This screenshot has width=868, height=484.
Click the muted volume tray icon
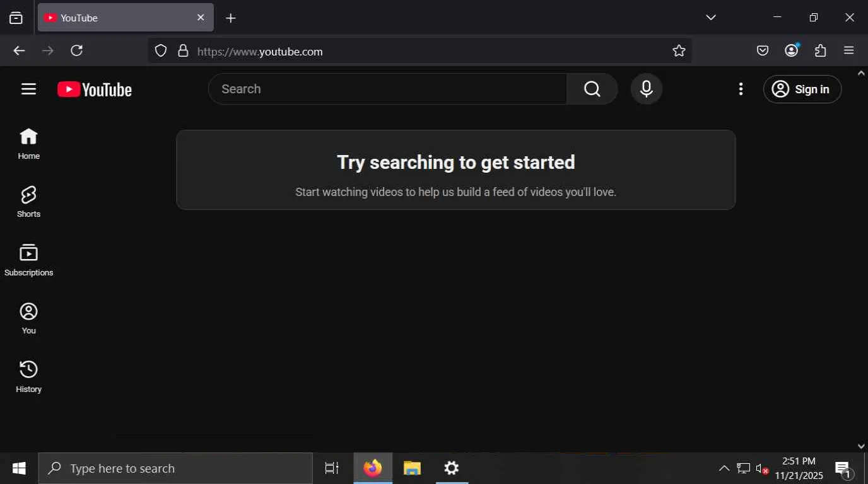762,468
